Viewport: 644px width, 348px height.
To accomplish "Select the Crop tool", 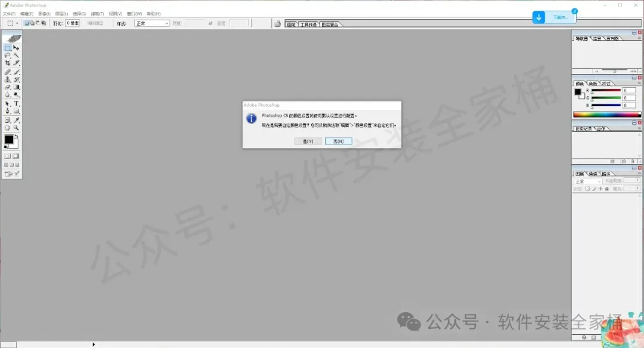I will 7,63.
